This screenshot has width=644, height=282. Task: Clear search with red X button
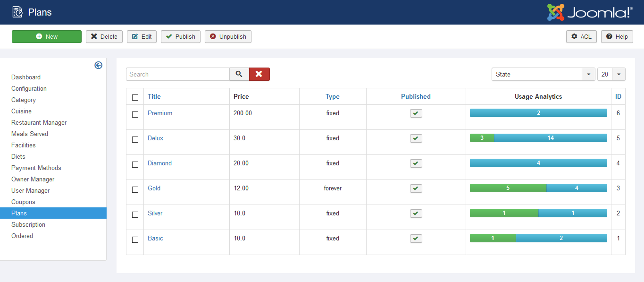coord(259,74)
